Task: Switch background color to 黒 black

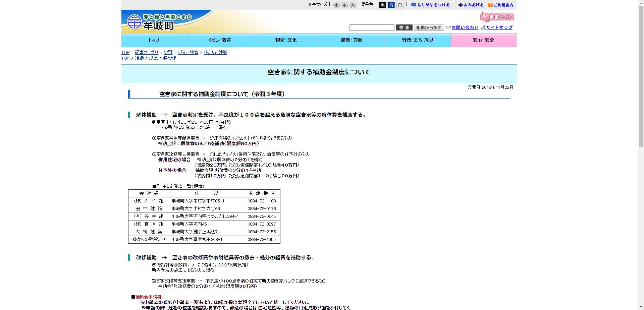Action: [x=382, y=5]
